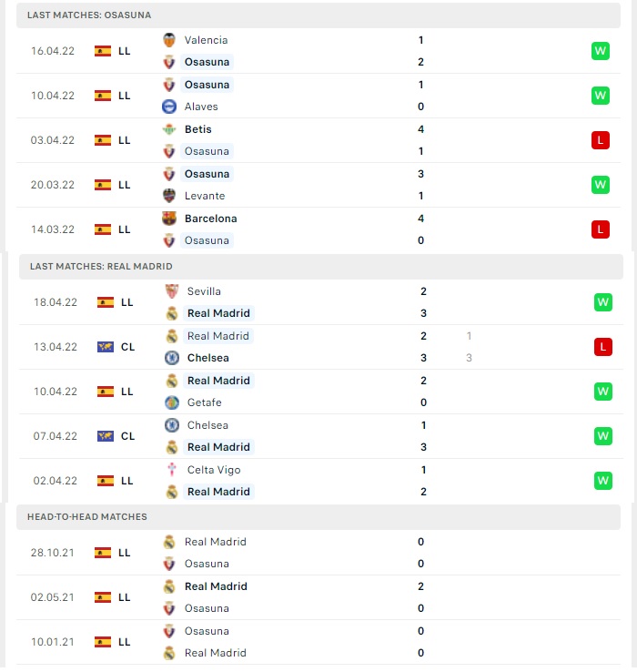Open the Real Madrid vs Getafe match
Image resolution: width=637 pixels, height=672 pixels.
[321, 392]
